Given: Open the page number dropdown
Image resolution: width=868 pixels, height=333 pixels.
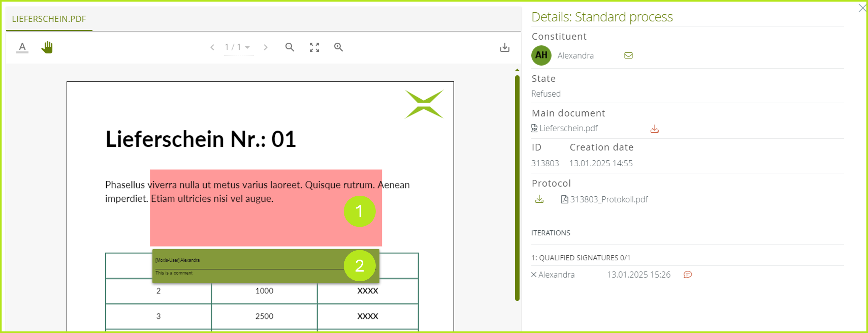Looking at the screenshot, I should pos(247,47).
